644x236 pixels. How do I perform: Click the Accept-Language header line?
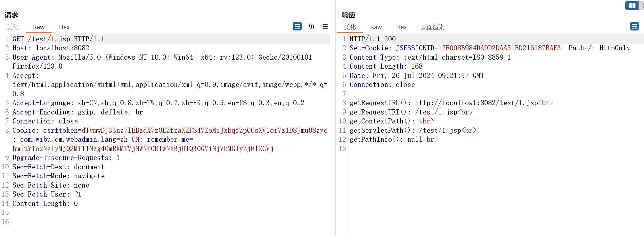click(x=159, y=103)
